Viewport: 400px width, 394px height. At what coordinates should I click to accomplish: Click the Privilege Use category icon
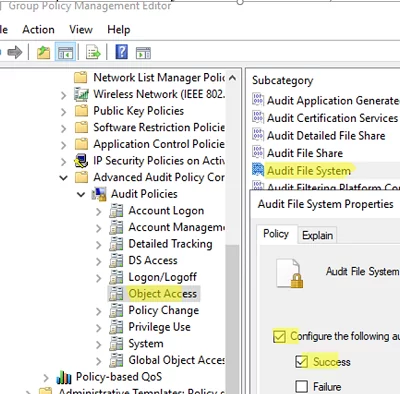[116, 327]
